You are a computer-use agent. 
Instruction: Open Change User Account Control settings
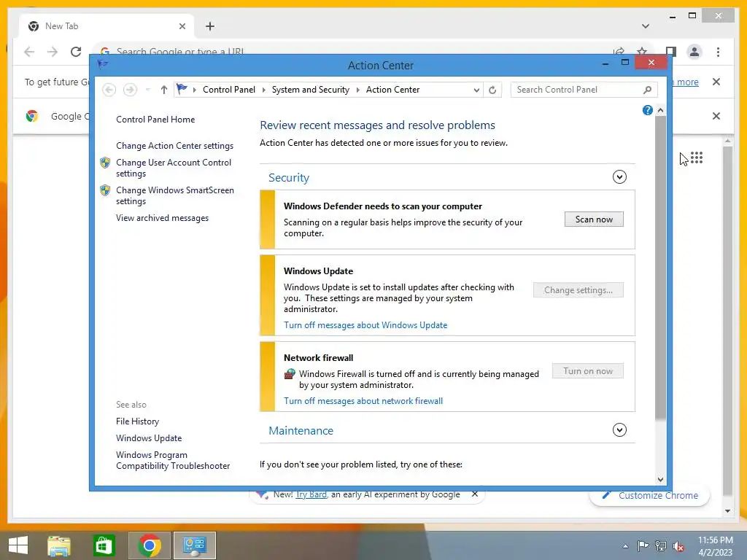click(174, 168)
